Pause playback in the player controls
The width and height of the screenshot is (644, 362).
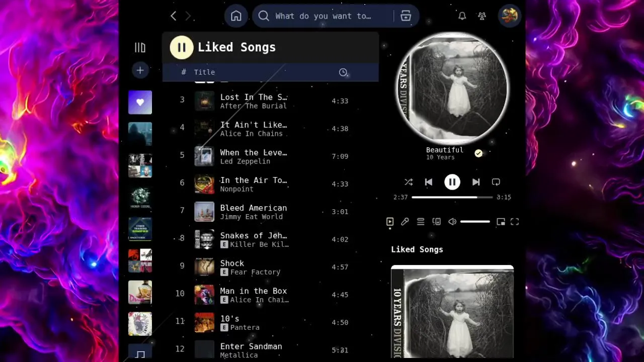[452, 182]
